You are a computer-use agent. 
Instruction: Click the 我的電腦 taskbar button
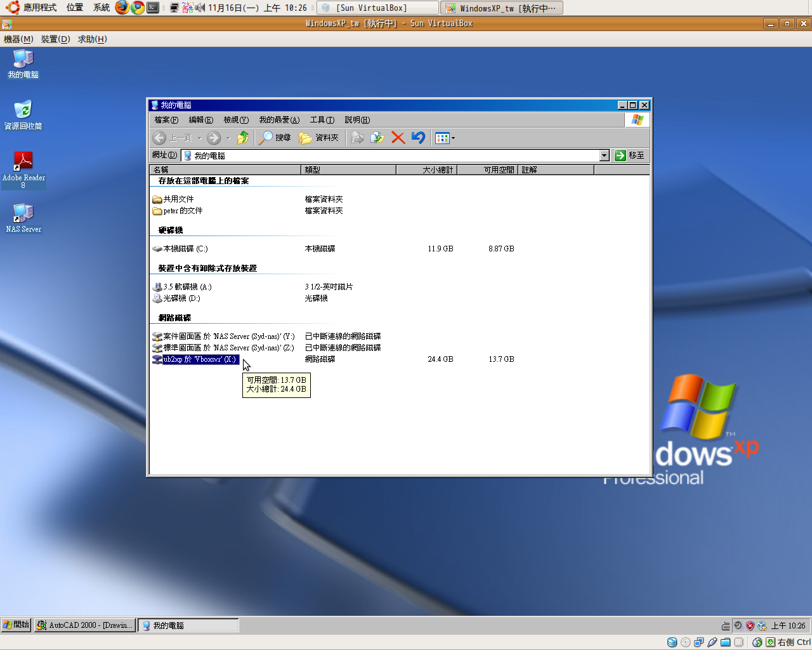[188, 625]
